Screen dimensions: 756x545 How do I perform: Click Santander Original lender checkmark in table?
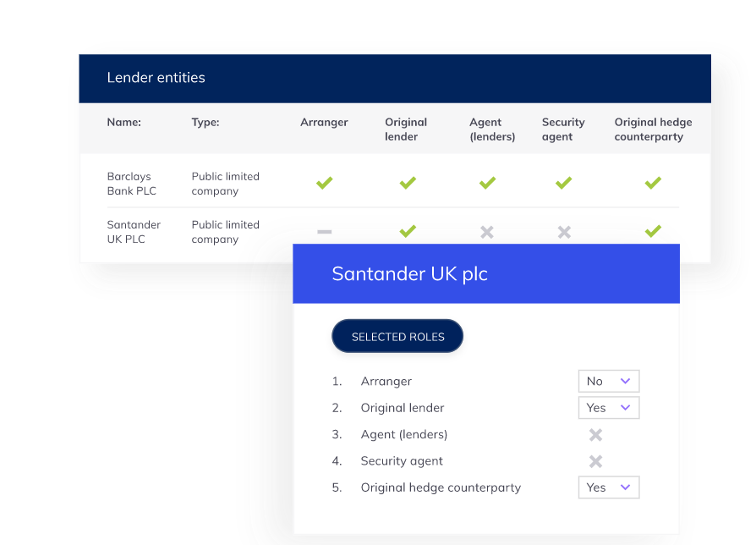(408, 231)
